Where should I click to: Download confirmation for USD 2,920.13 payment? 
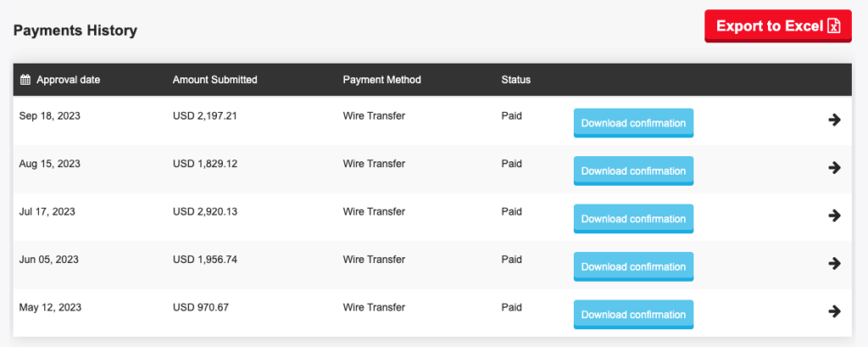tap(633, 219)
